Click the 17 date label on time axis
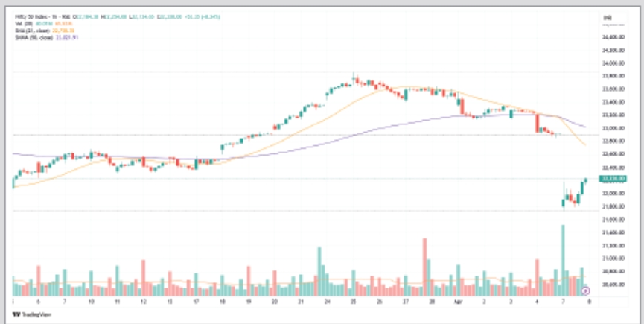Viewport: 644px width, 324px height. (x=196, y=302)
